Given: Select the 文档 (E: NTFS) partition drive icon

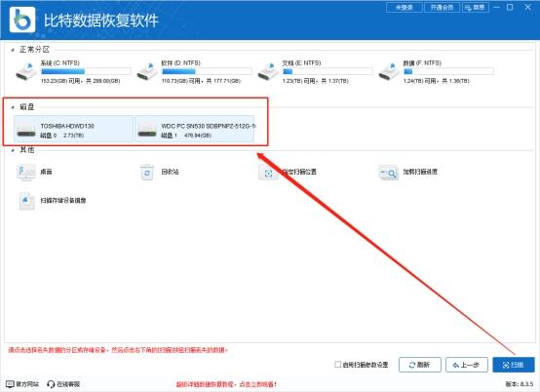Looking at the screenshot, I should (268, 71).
